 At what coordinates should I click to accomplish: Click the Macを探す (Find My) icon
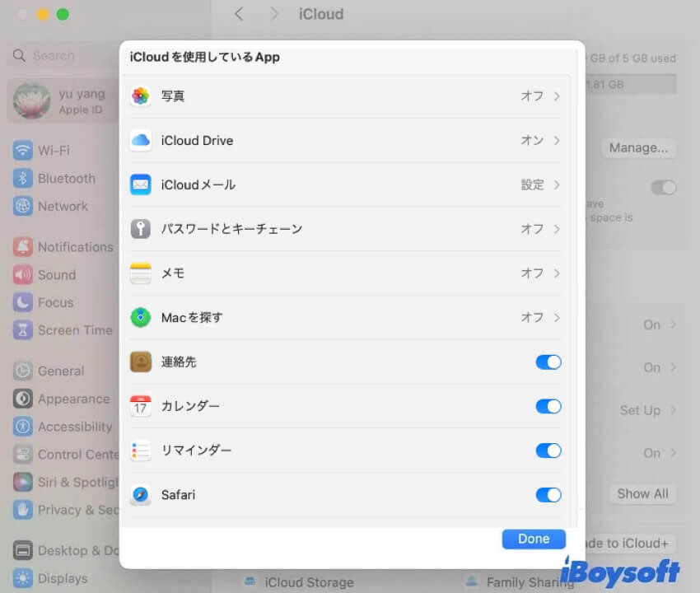(141, 318)
